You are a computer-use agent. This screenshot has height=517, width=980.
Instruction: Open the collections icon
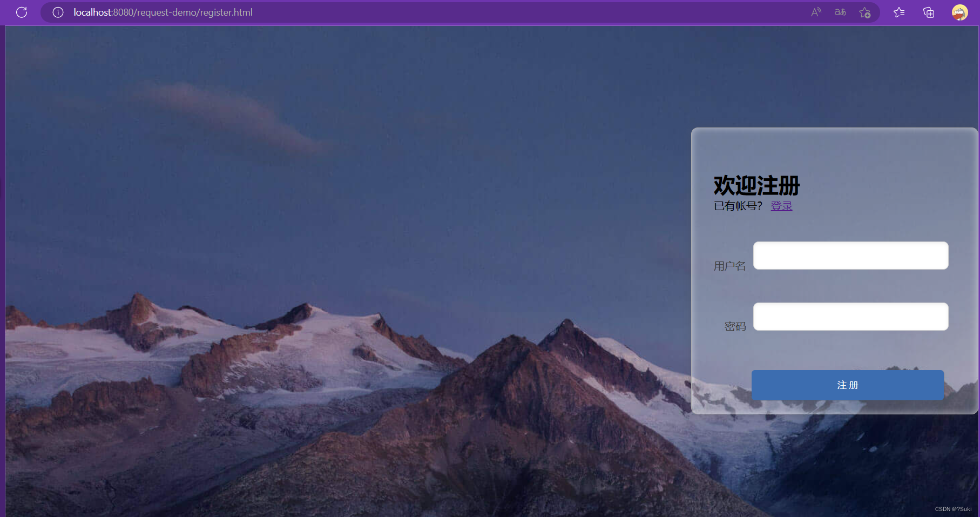[x=929, y=12]
